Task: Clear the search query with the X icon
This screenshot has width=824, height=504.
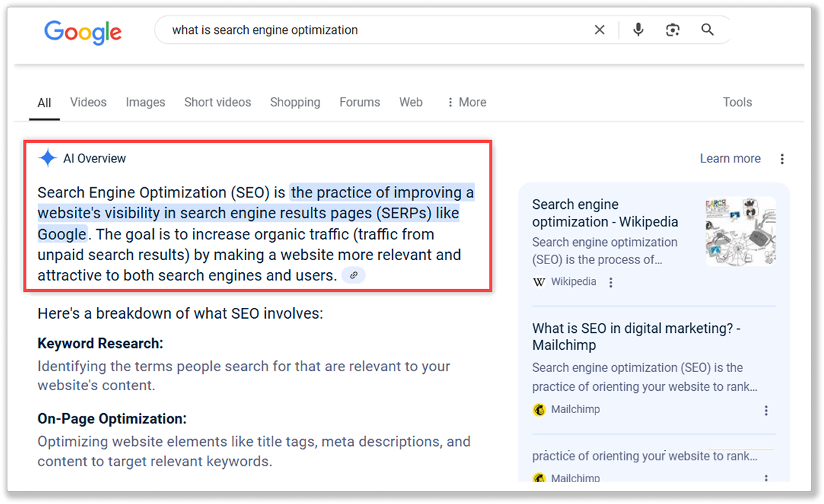Action: [x=599, y=30]
